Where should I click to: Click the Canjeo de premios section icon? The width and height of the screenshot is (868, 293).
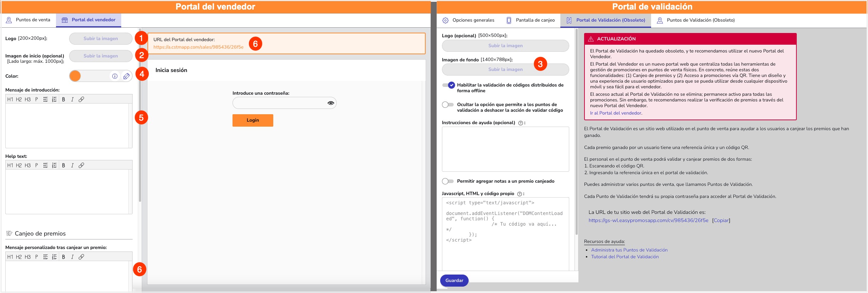click(9, 233)
